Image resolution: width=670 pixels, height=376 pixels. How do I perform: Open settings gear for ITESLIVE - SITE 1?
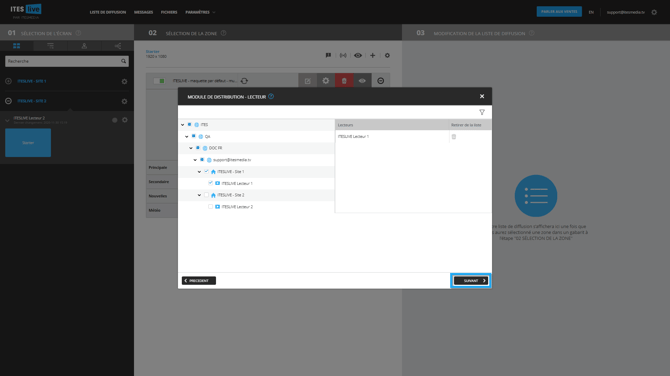124,81
